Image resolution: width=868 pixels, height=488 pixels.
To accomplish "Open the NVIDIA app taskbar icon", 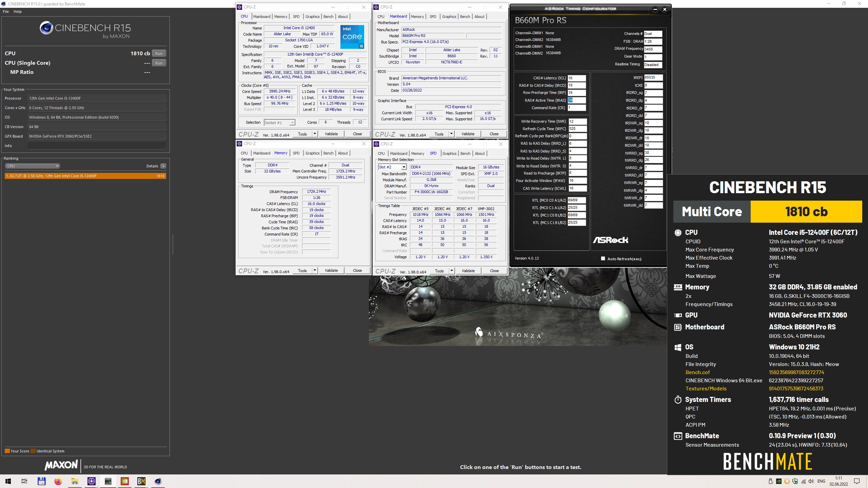I will point(125,481).
